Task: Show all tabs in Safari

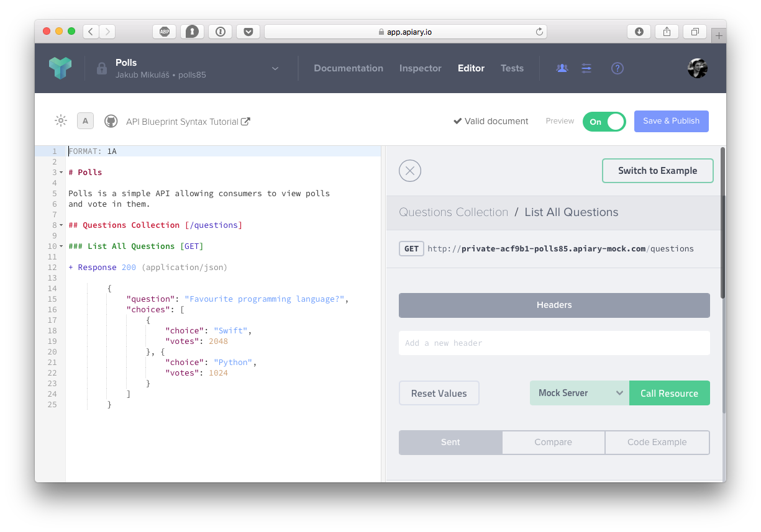Action: (x=695, y=32)
